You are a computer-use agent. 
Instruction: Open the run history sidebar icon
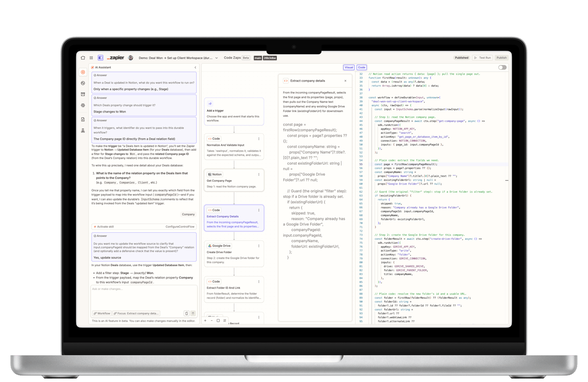tap(83, 83)
